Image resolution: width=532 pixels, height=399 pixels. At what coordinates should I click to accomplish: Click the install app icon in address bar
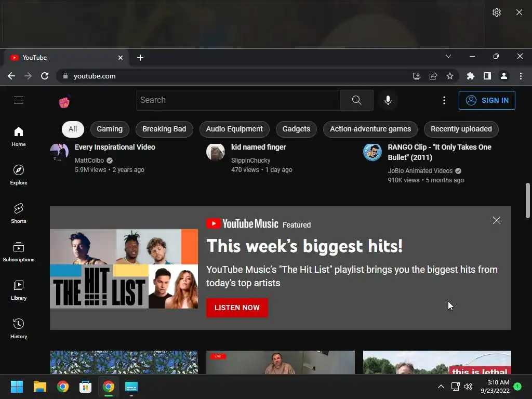(x=416, y=76)
